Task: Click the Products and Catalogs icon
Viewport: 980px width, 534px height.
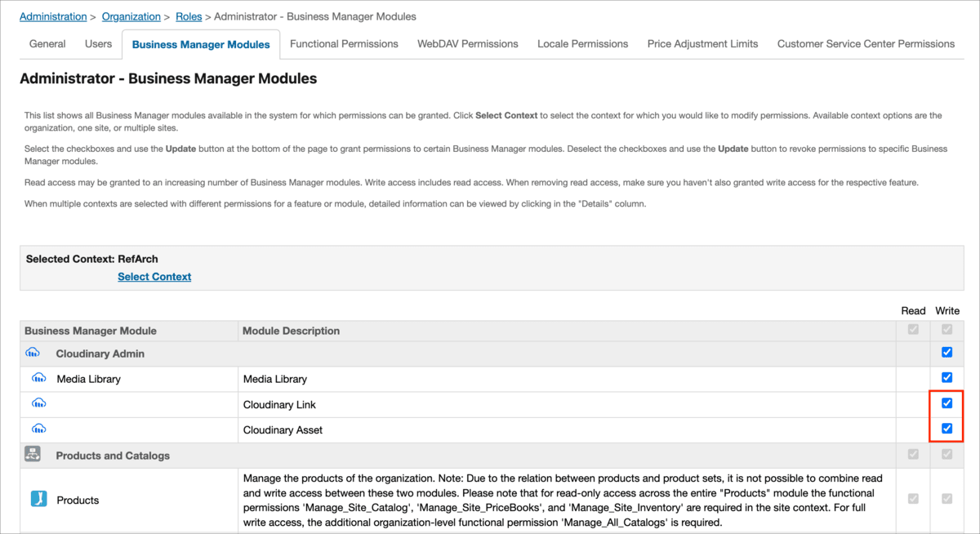Action: tap(33, 455)
